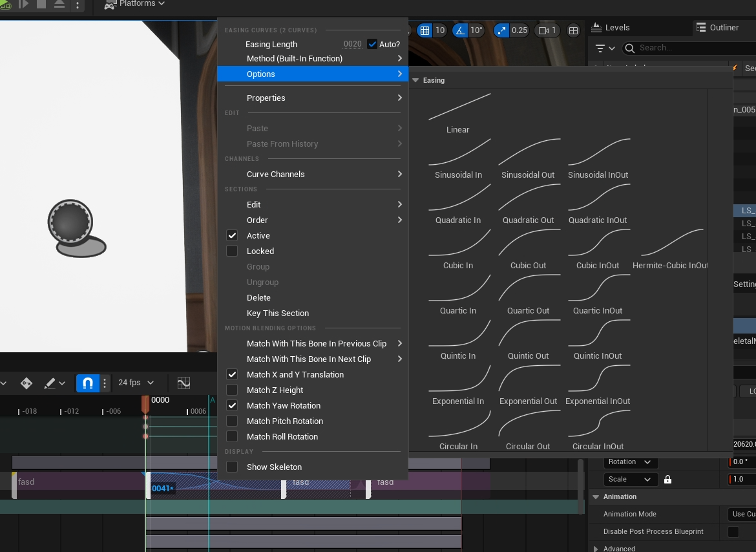This screenshot has height=552, width=756.
Task: Select the Exponential Out easing curve
Action: point(528,386)
